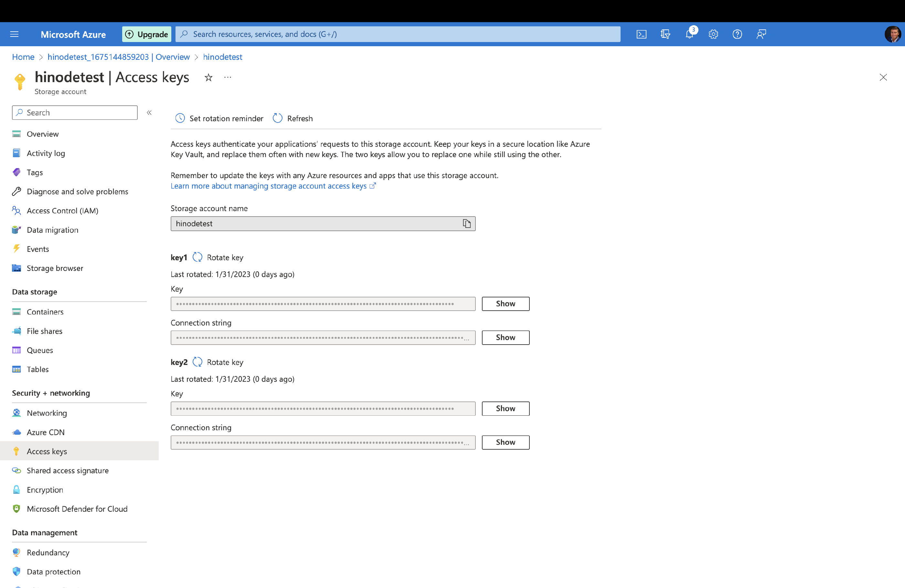The width and height of the screenshot is (905, 588).
Task: Open Shared access signature in the sidebar
Action: point(67,470)
